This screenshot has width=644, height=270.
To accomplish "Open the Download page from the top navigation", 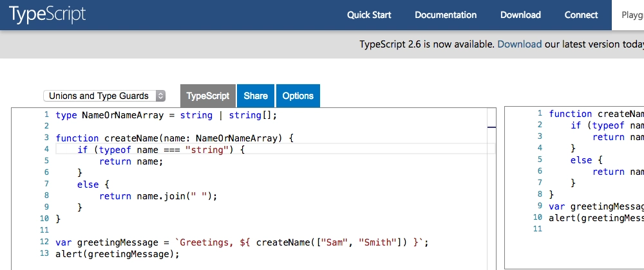I will (x=520, y=15).
